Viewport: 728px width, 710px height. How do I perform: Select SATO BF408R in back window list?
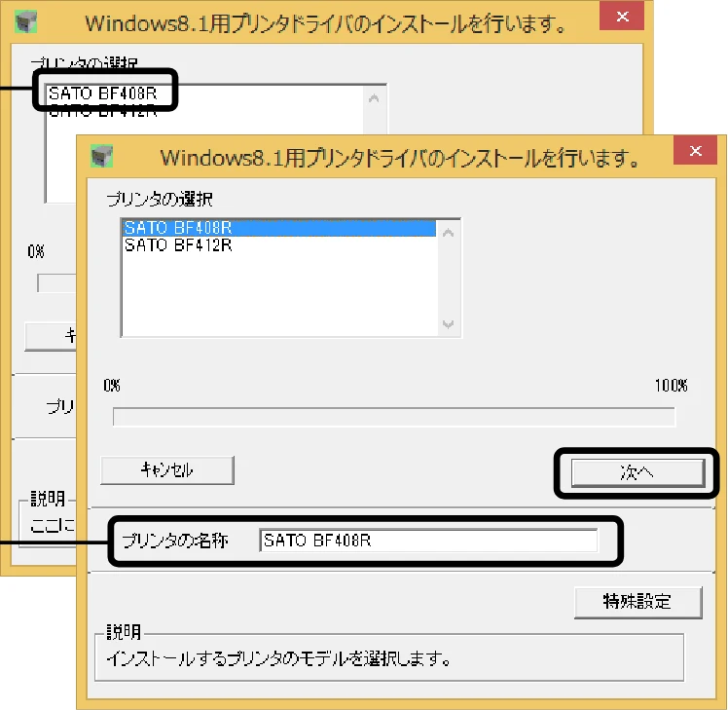103,93
